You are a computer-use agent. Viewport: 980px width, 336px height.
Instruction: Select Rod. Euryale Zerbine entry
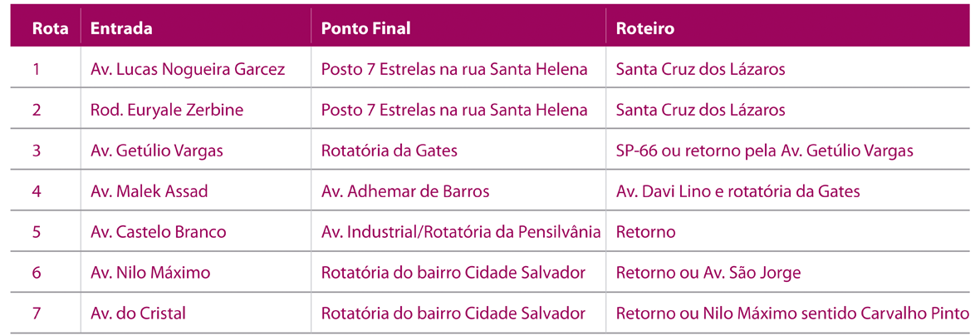[167, 110]
